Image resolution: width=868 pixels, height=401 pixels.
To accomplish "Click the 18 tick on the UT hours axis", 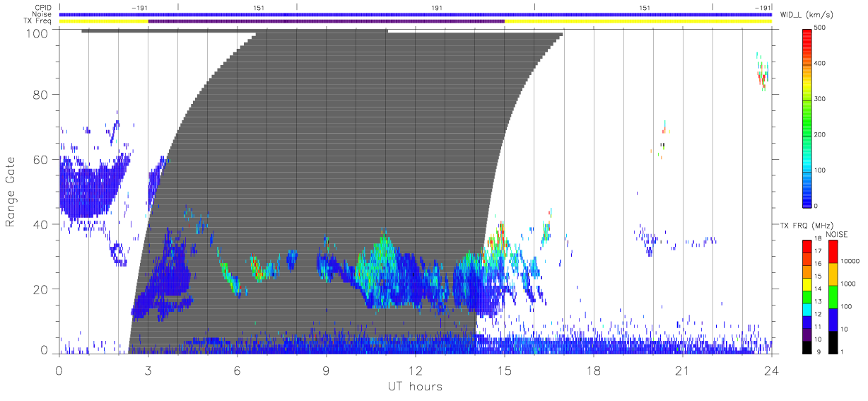I will coord(594,371).
